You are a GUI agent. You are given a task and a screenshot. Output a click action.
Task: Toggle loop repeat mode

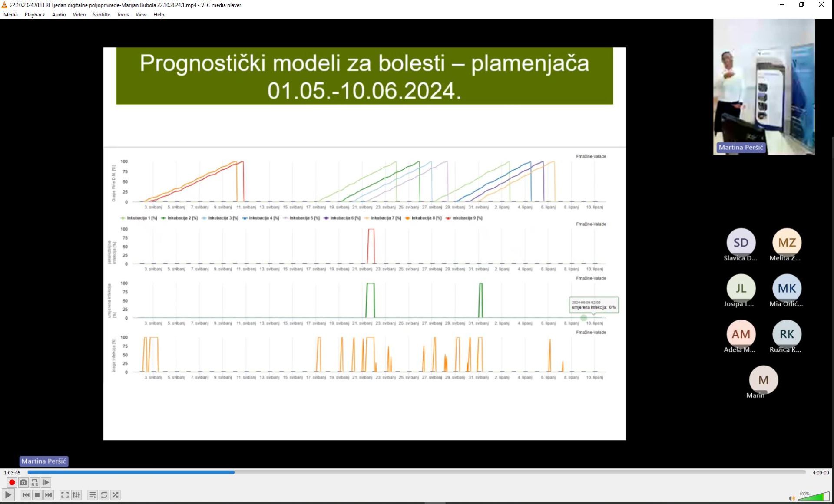click(104, 495)
